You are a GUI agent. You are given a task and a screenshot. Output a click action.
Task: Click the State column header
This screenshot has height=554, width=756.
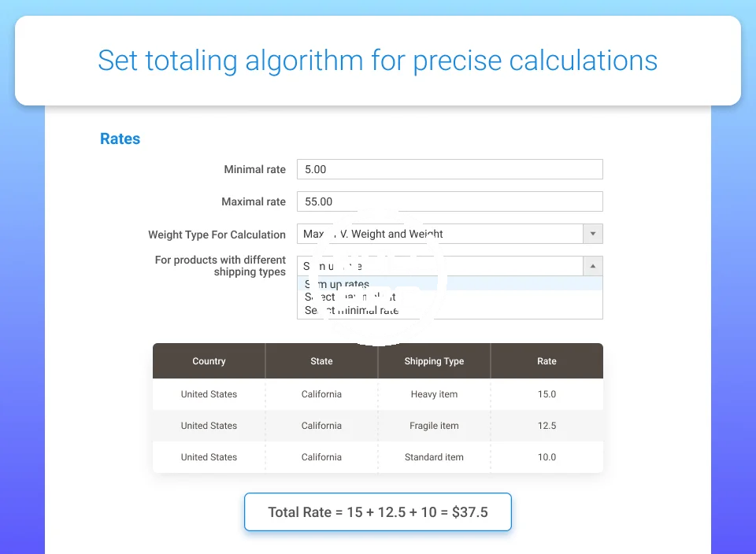click(x=321, y=361)
